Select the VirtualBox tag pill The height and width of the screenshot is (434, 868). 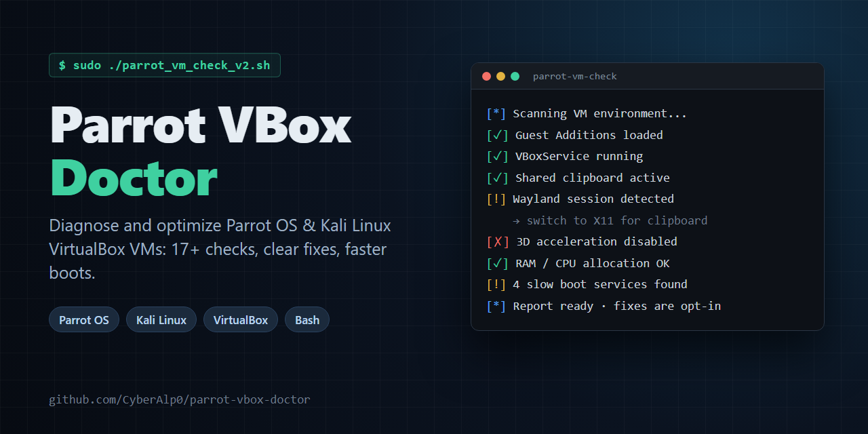coord(241,319)
